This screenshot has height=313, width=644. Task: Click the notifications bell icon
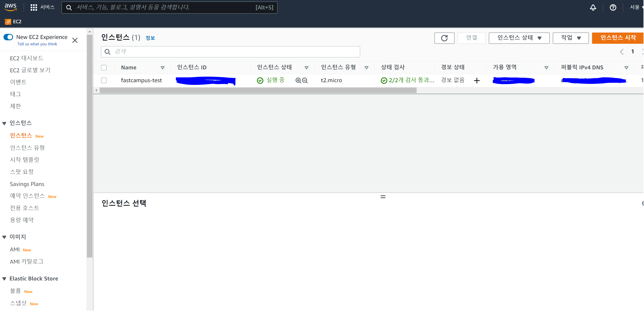point(593,7)
